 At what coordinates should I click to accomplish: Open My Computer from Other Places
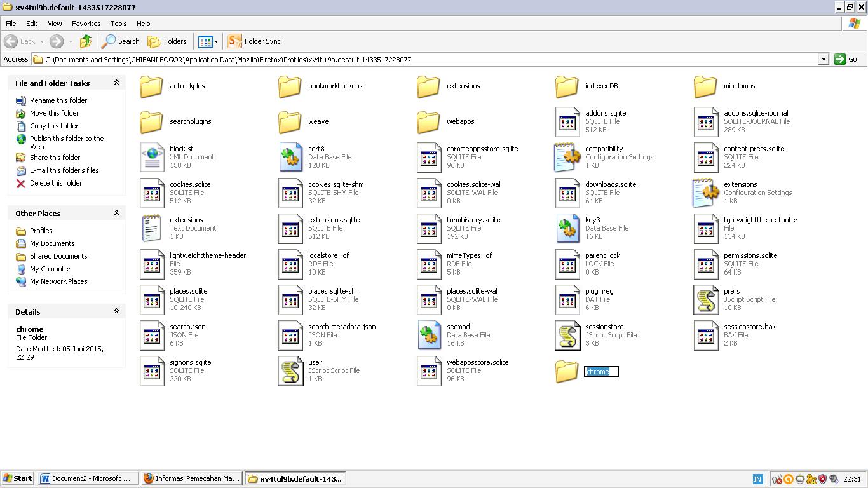click(x=50, y=269)
